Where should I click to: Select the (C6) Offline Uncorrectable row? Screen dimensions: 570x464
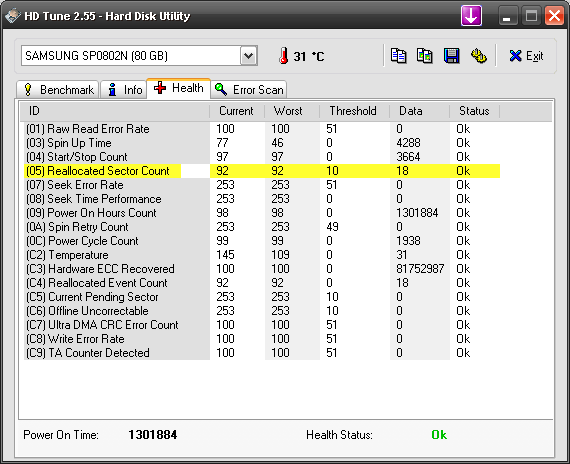[x=262, y=311]
